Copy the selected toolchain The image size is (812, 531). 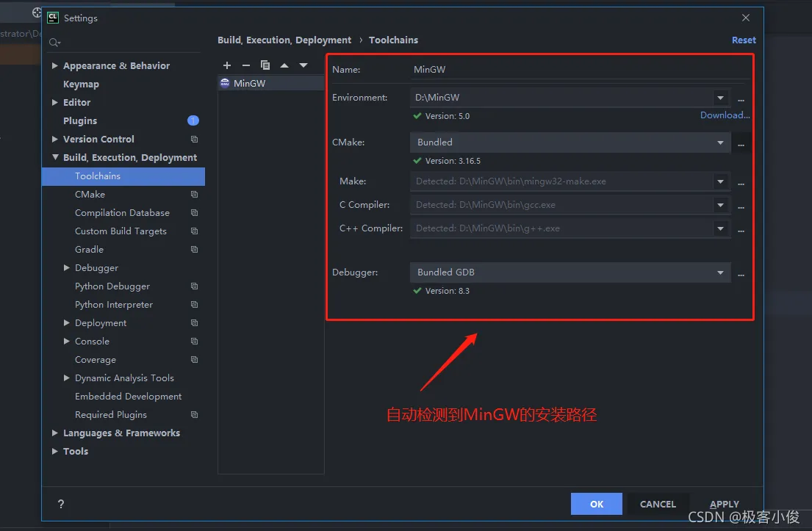pos(265,65)
